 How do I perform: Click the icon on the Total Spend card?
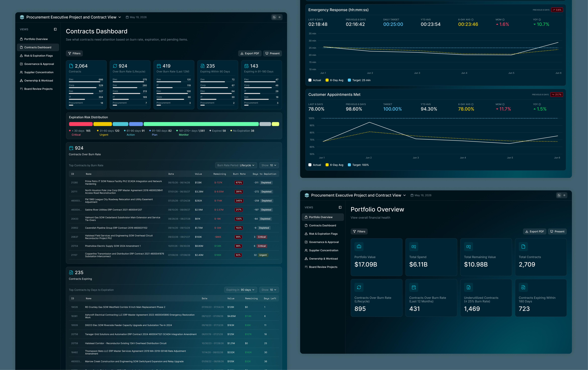pyautogui.click(x=414, y=246)
